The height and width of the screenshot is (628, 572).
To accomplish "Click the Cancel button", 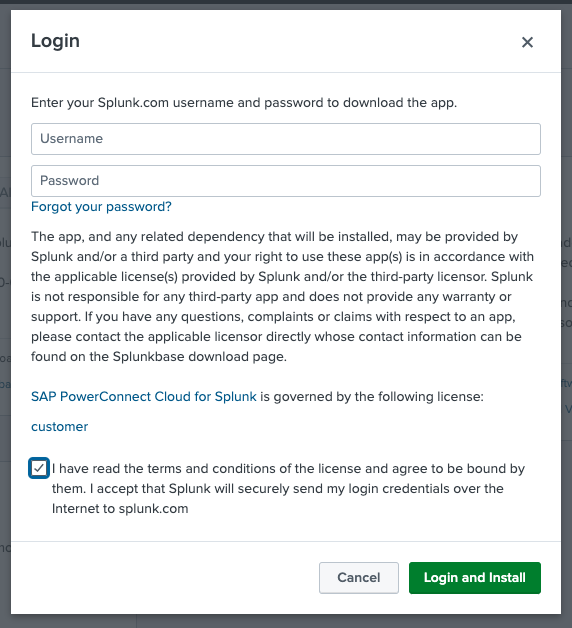I will [359, 578].
